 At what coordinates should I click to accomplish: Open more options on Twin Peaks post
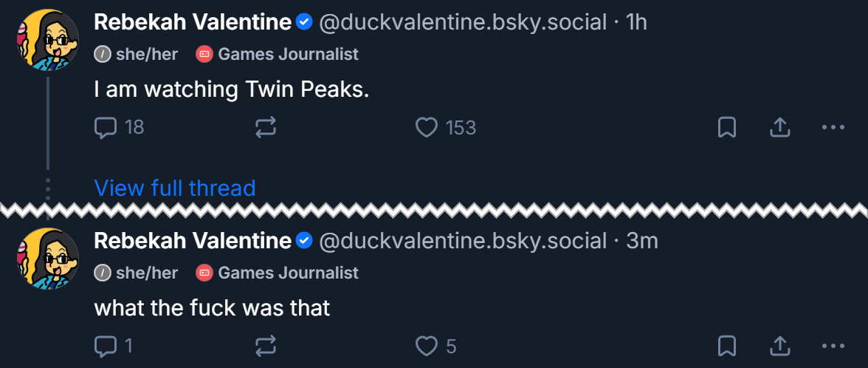(x=833, y=128)
